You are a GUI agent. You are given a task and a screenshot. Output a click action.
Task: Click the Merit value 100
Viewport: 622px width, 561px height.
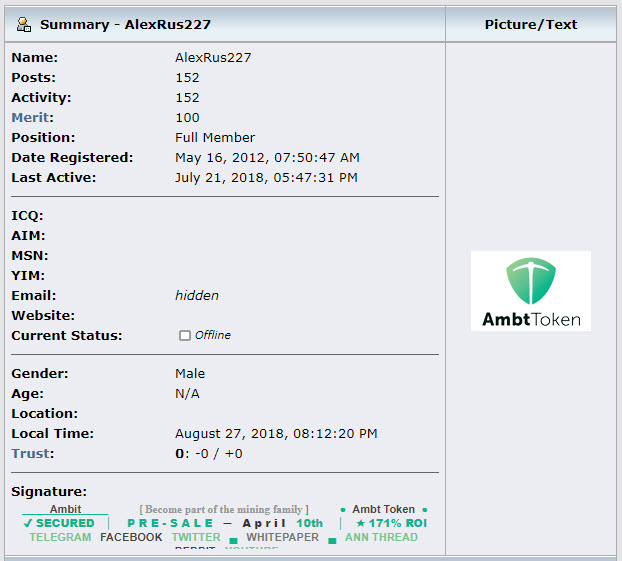pos(187,117)
